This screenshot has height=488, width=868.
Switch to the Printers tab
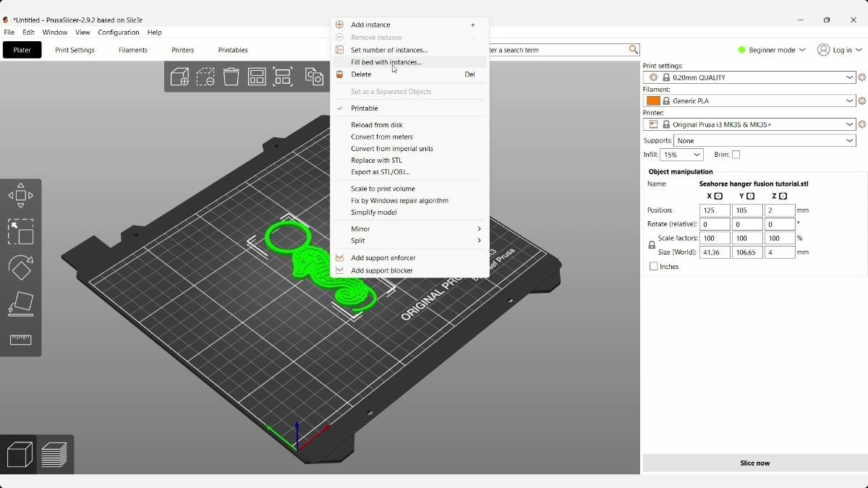183,50
